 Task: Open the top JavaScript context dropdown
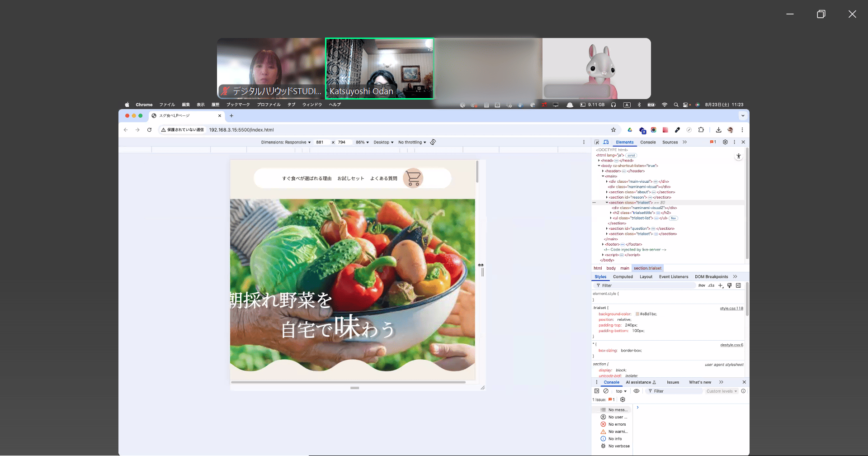click(621, 391)
